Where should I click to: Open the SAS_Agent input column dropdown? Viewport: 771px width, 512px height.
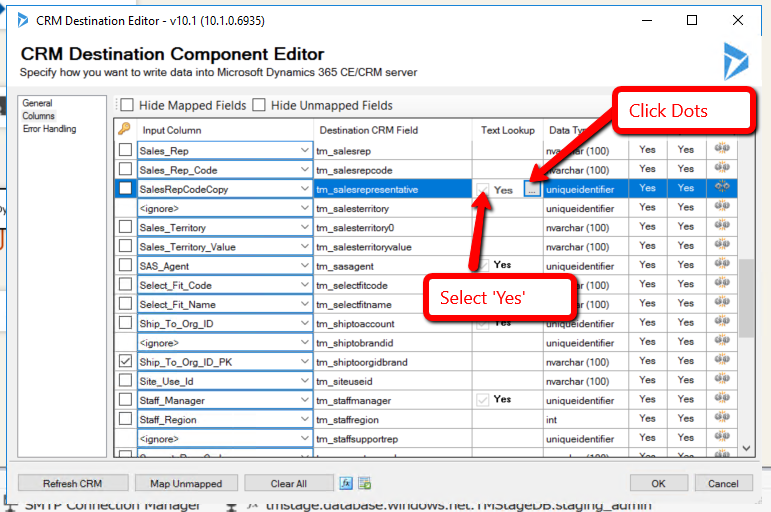pos(304,265)
